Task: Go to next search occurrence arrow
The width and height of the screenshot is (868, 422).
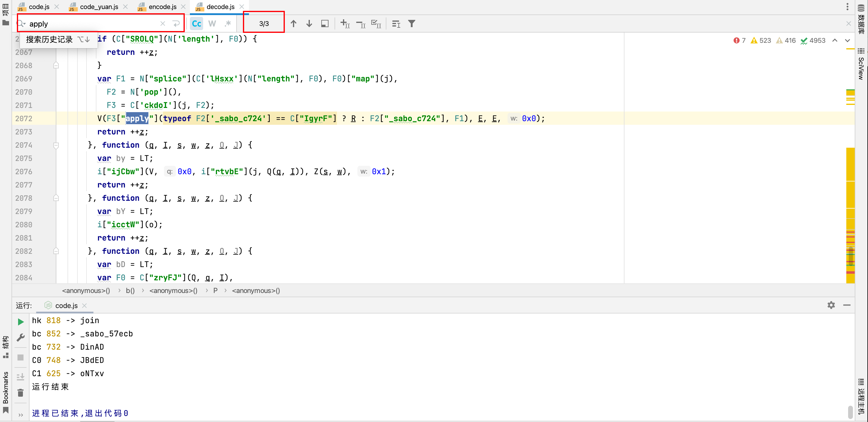Action: click(x=309, y=24)
